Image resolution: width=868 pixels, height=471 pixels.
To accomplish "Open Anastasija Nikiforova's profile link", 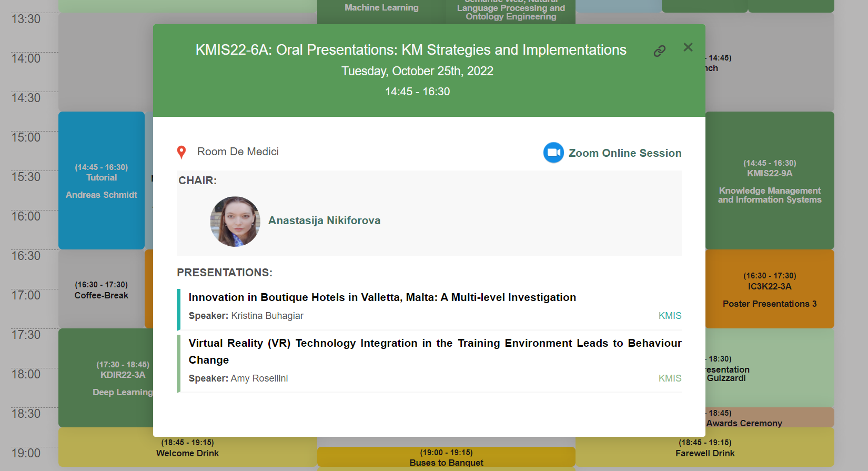I will coord(324,221).
